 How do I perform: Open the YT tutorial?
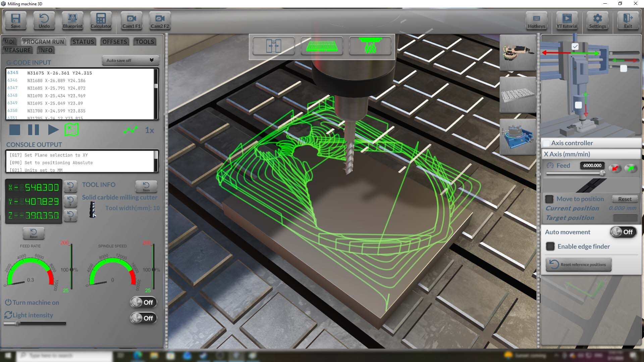point(567,21)
